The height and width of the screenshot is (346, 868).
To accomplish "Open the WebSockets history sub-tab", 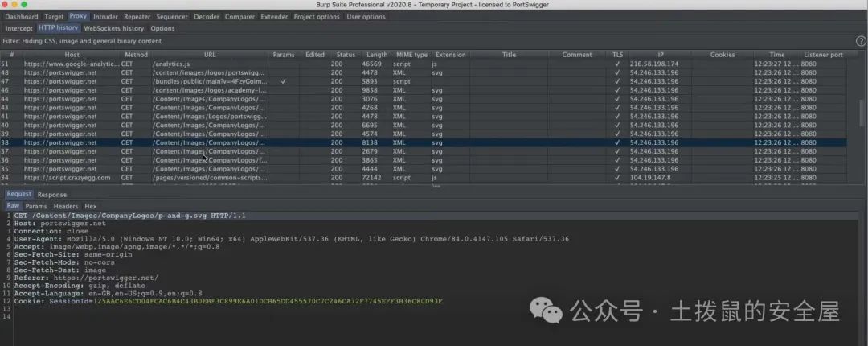I will pos(113,28).
